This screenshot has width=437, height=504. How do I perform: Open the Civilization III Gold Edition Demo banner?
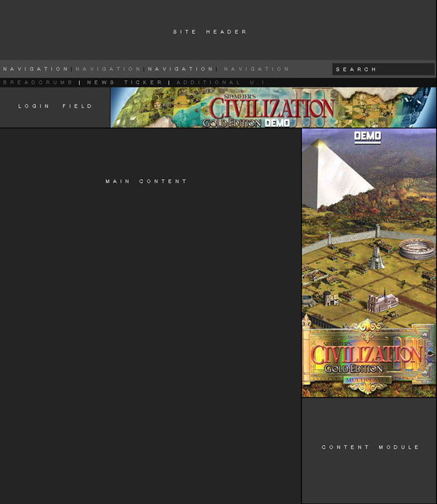273,107
